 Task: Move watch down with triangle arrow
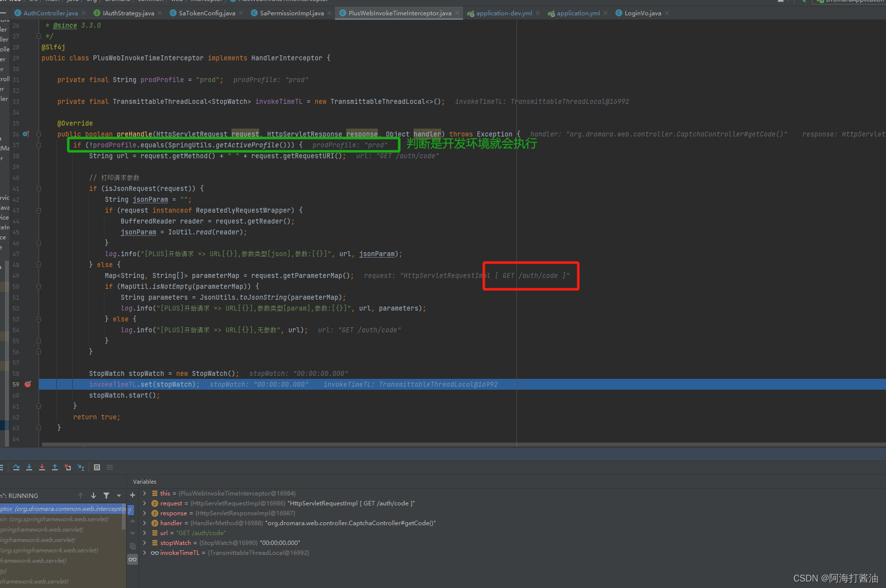tap(133, 534)
